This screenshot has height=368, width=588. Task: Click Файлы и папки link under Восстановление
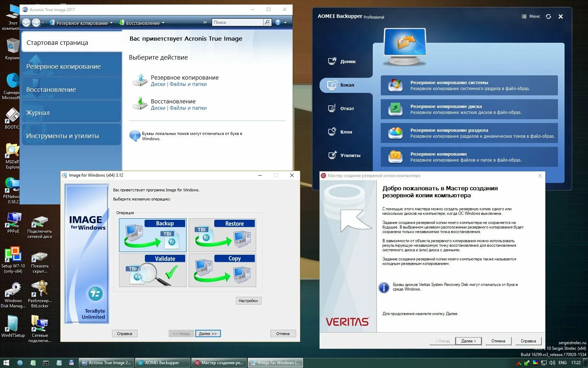click(188, 108)
